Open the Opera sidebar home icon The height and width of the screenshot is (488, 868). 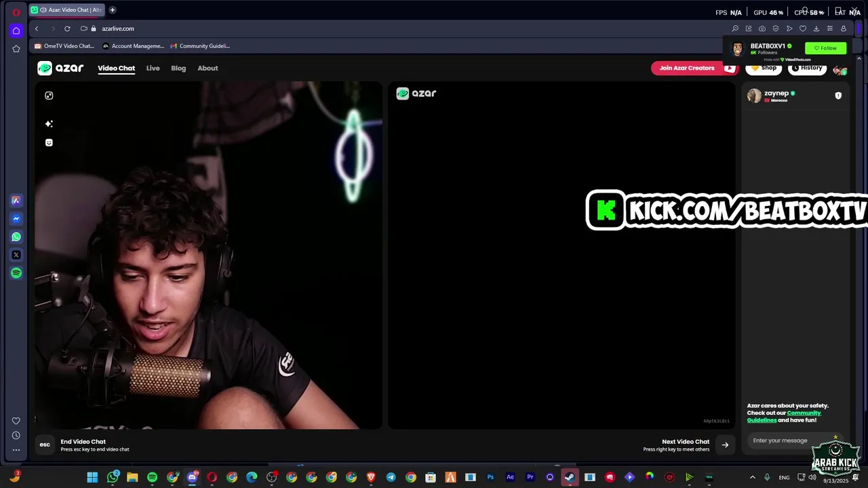tap(16, 30)
